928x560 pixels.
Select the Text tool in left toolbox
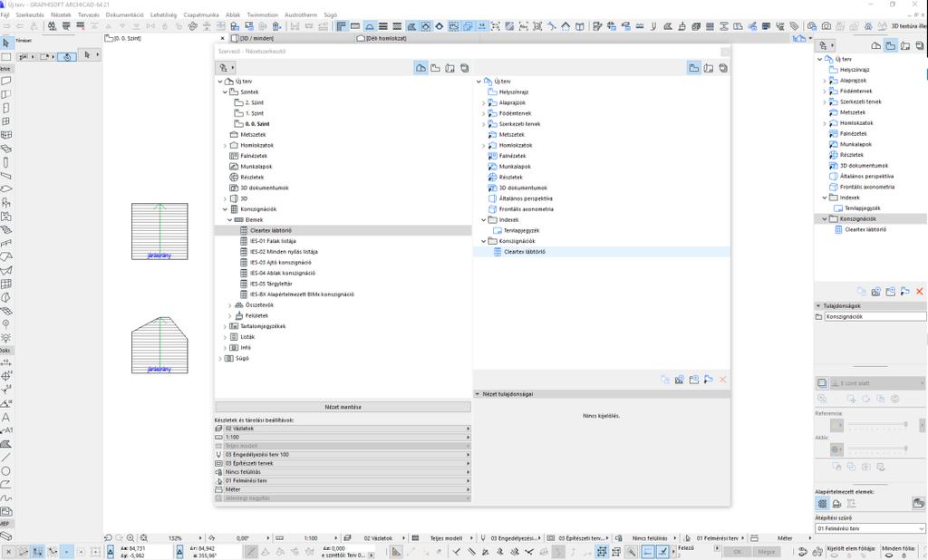click(6, 418)
